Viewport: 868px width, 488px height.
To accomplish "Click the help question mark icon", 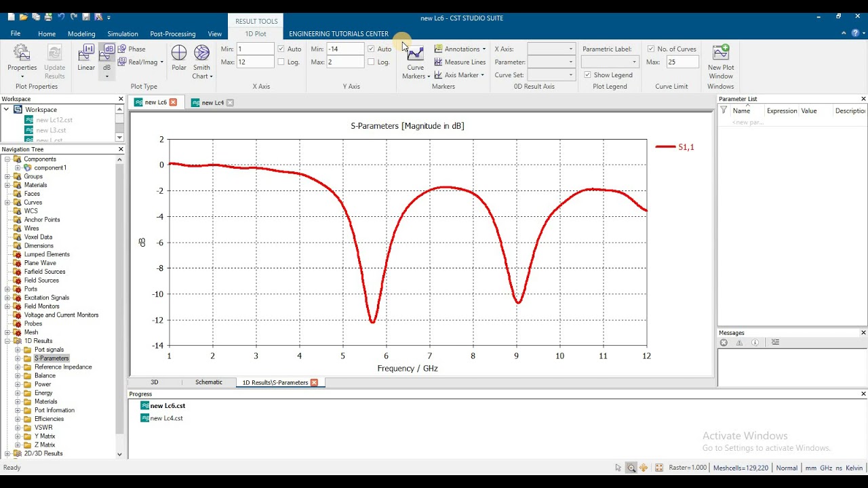I will [x=854, y=33].
